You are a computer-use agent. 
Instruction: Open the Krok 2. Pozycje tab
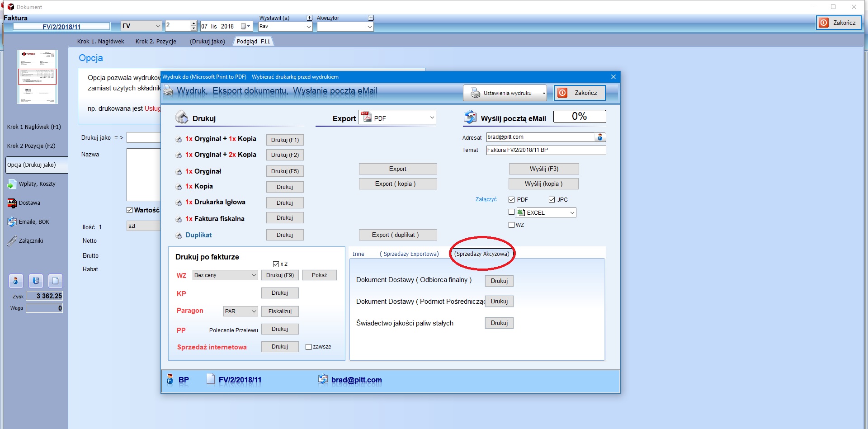156,42
